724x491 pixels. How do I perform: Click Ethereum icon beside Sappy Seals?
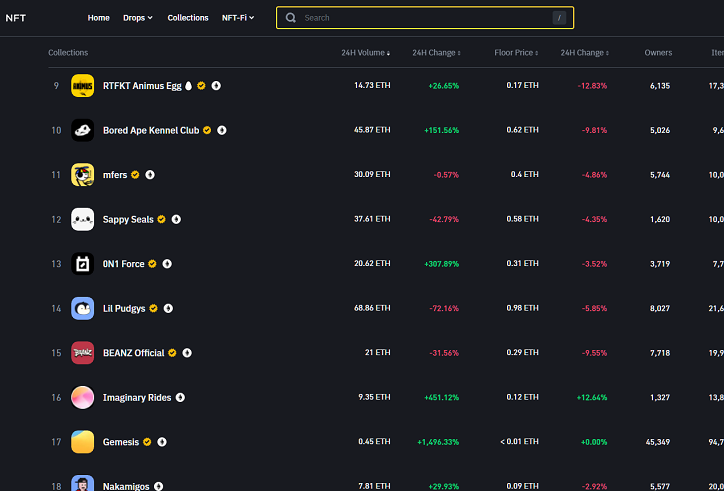coord(176,219)
